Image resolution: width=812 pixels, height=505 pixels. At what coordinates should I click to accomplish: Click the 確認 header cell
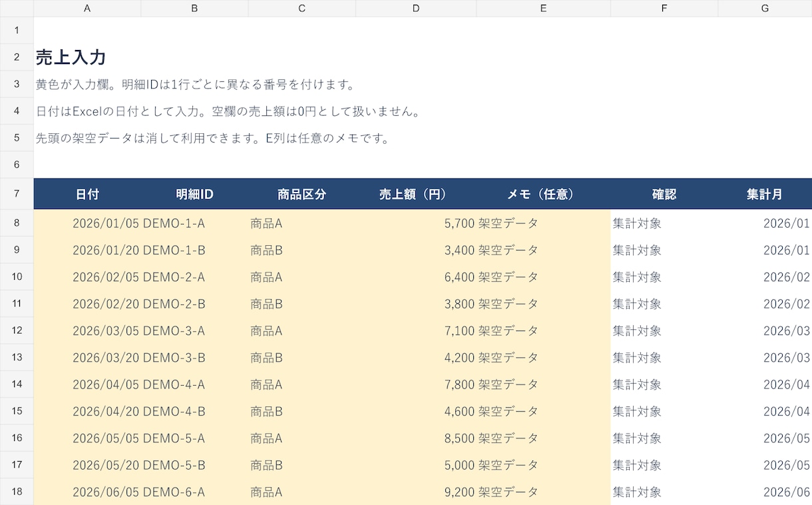pos(664,194)
